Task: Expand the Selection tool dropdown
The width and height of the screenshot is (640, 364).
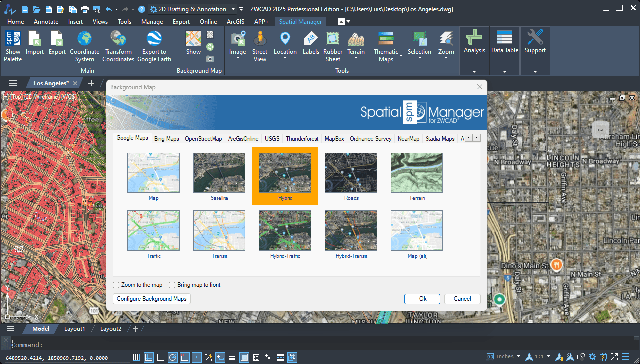Action: tap(420, 58)
